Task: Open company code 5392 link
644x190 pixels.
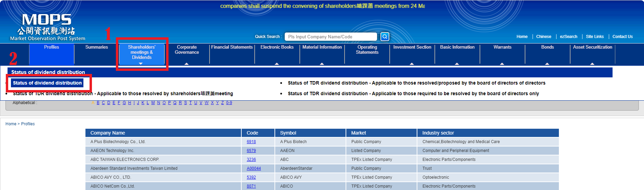Action: coord(251,177)
